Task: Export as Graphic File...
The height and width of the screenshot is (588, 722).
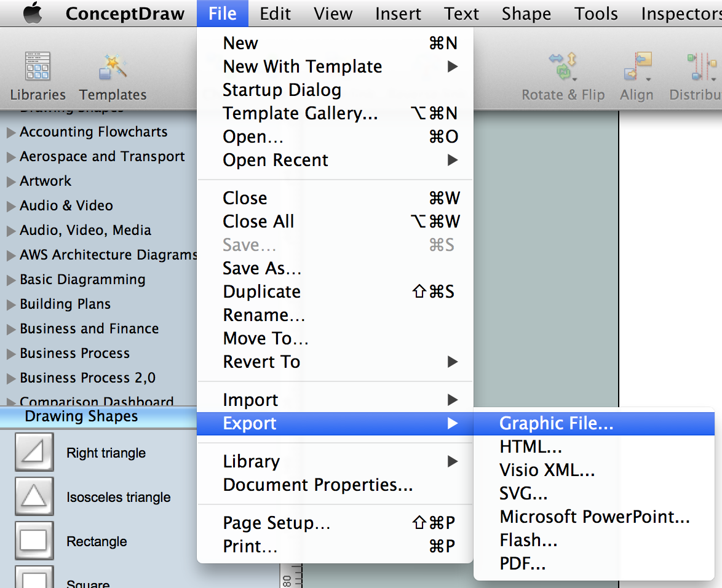Action: click(594, 424)
